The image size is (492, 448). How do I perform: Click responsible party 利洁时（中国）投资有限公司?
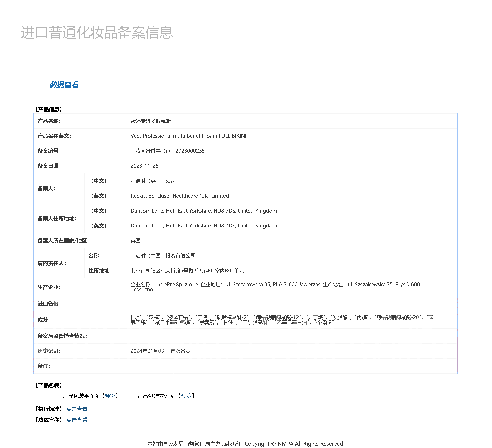coord(163,256)
